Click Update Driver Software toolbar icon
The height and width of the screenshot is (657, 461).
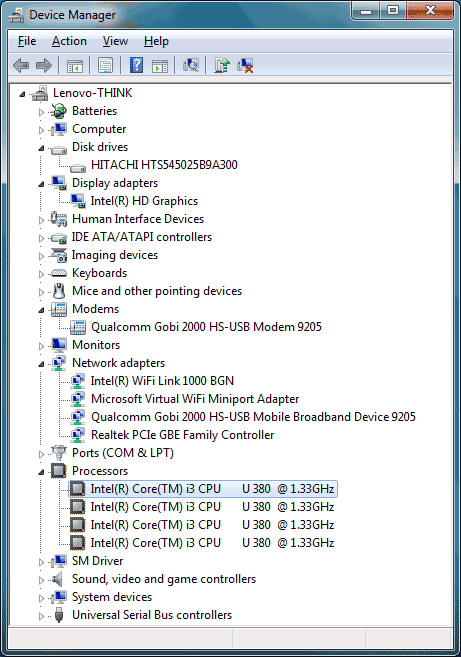pyautogui.click(x=222, y=65)
